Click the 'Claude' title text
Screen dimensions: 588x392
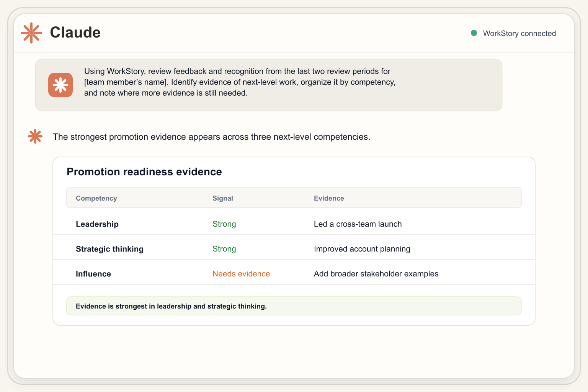75,33
